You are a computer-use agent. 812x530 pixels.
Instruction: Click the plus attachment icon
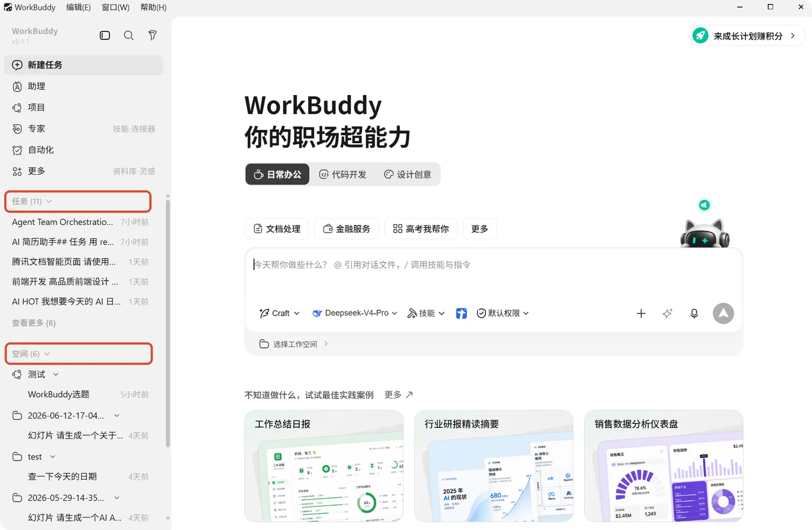click(641, 313)
